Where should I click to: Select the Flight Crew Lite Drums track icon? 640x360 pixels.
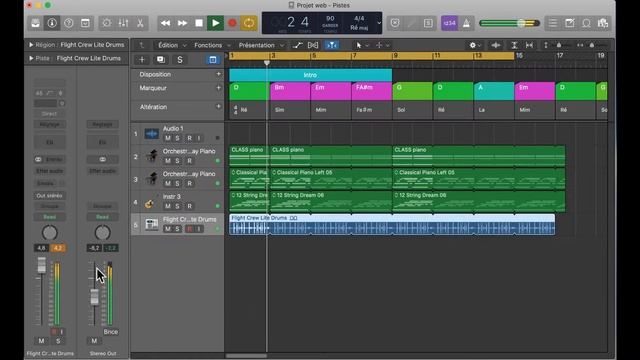pyautogui.click(x=151, y=224)
